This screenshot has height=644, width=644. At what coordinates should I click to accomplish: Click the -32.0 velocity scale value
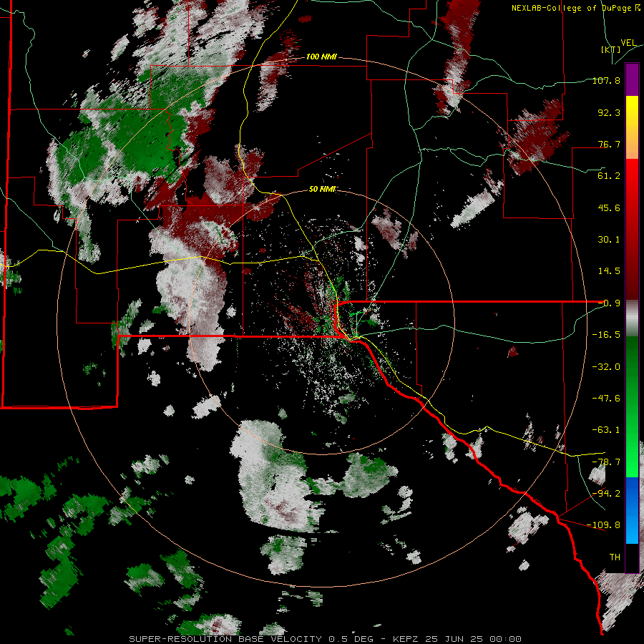[606, 366]
